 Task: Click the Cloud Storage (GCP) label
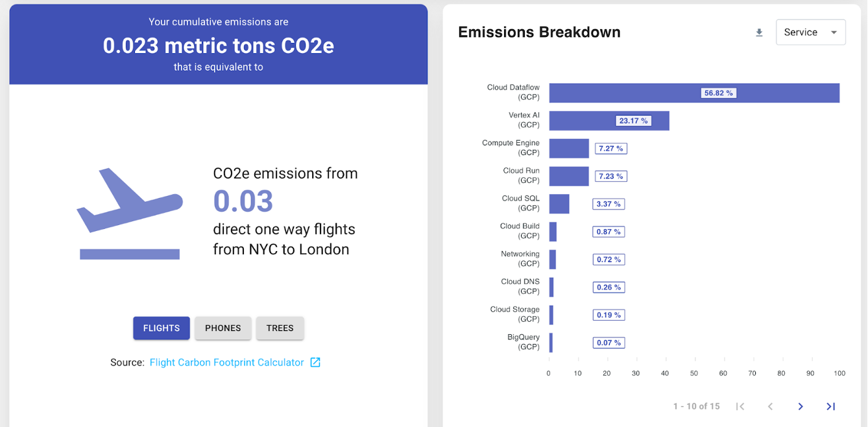pyautogui.click(x=515, y=314)
